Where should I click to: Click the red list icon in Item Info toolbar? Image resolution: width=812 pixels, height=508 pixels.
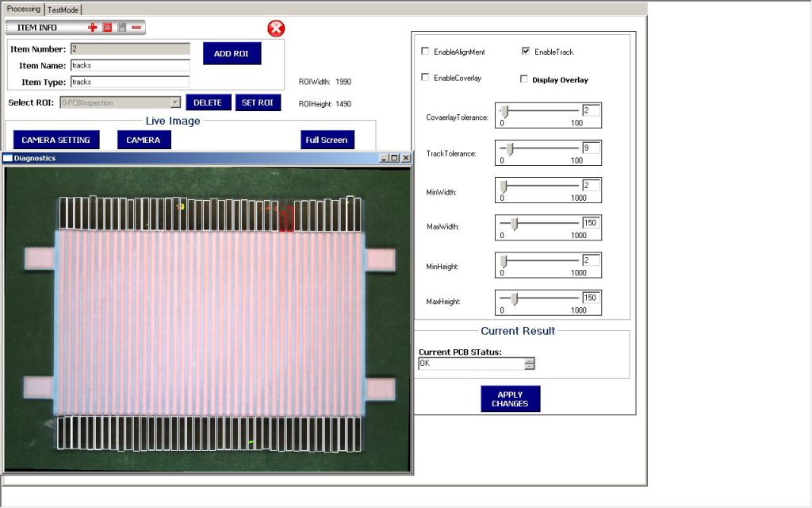coord(107,28)
